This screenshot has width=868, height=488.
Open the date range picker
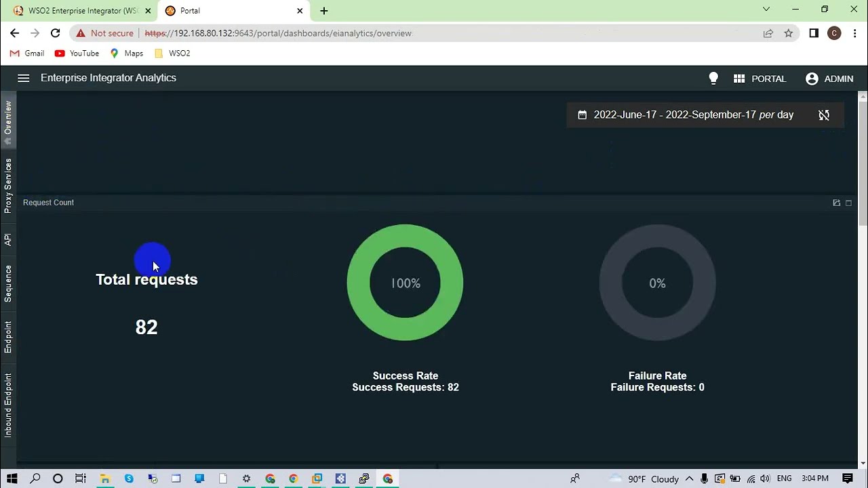click(x=693, y=115)
